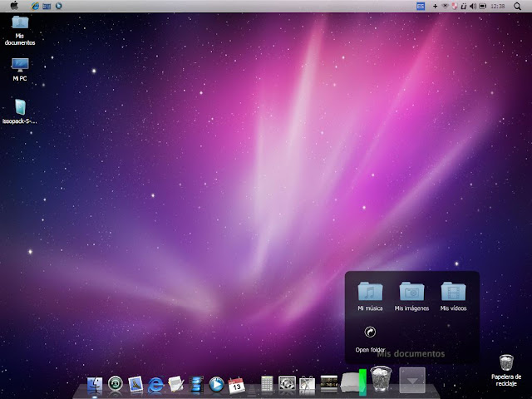The width and height of the screenshot is (532, 399).
Task: Open the red shield security tray icon
Action: point(455,6)
